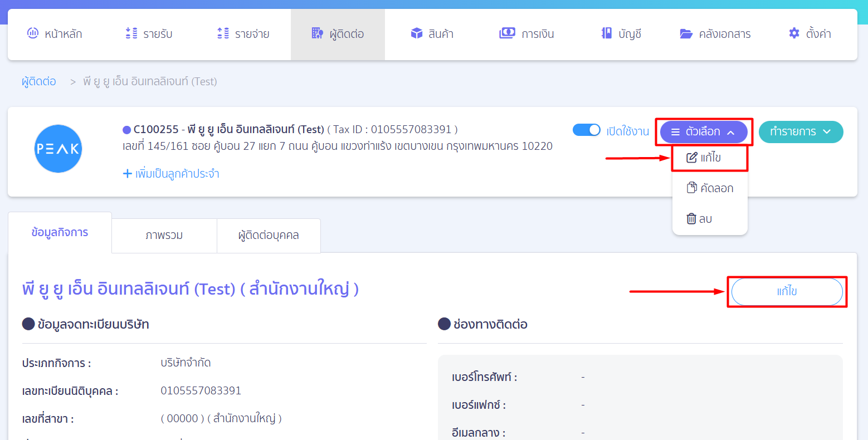Toggle the เปิดใช้งาน active switch

tap(587, 130)
